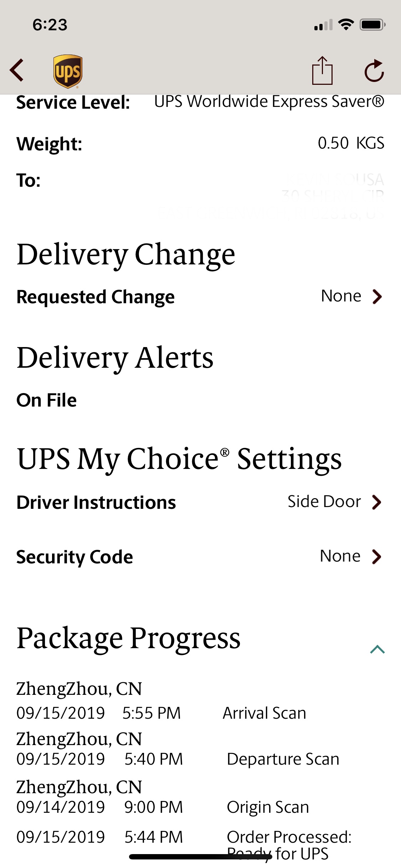This screenshot has height=868, width=401.
Task: Tap the battery indicator icon
Action: pos(372,25)
